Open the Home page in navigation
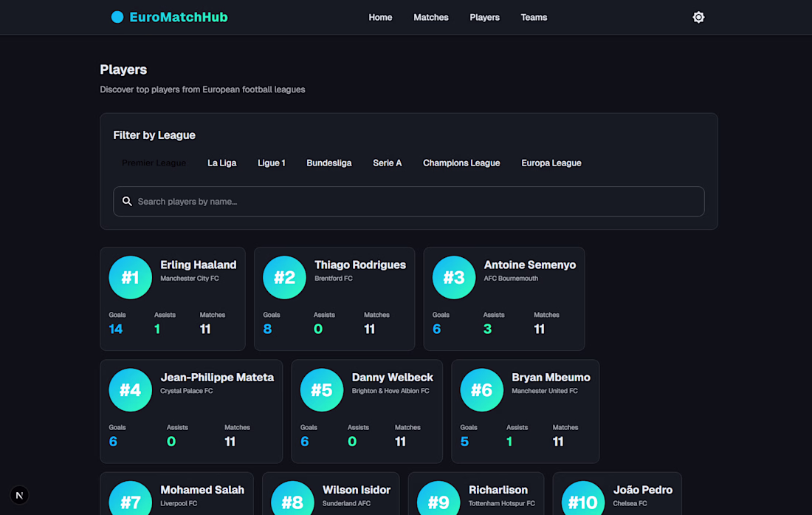 380,17
